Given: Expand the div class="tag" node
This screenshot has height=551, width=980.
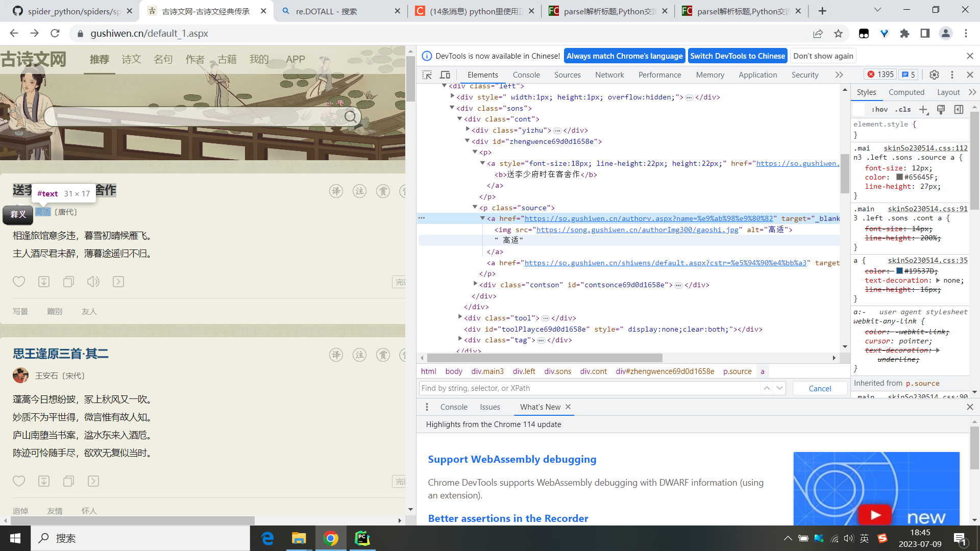Looking at the screenshot, I should [460, 339].
